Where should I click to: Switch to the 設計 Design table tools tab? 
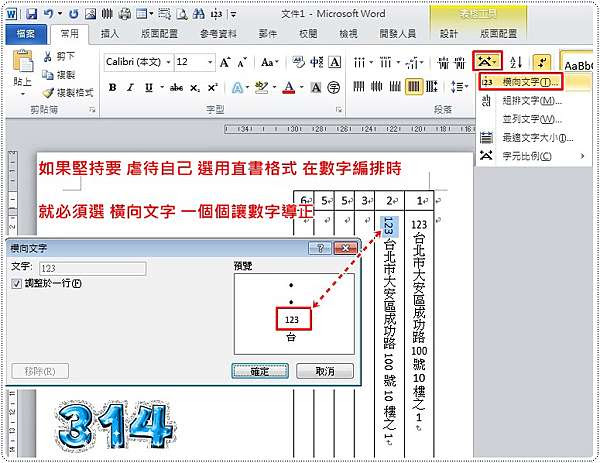[x=448, y=34]
